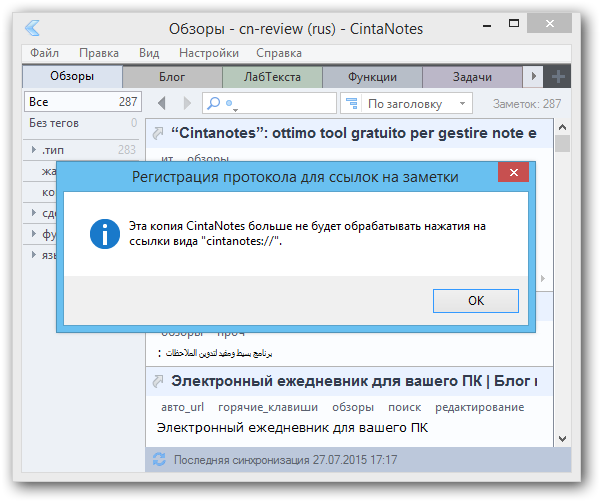Select the авто_url tag
601x502 pixels.
click(x=182, y=407)
